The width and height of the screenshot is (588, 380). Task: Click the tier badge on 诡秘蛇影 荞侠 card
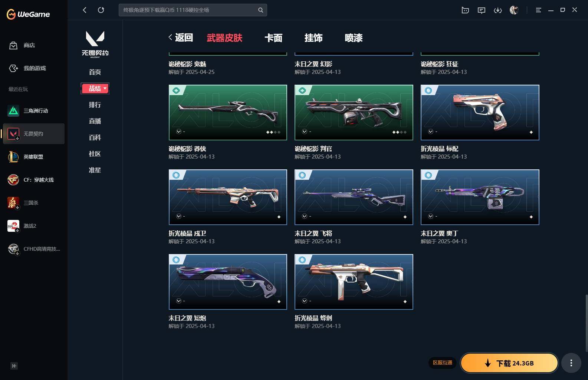coord(176,90)
